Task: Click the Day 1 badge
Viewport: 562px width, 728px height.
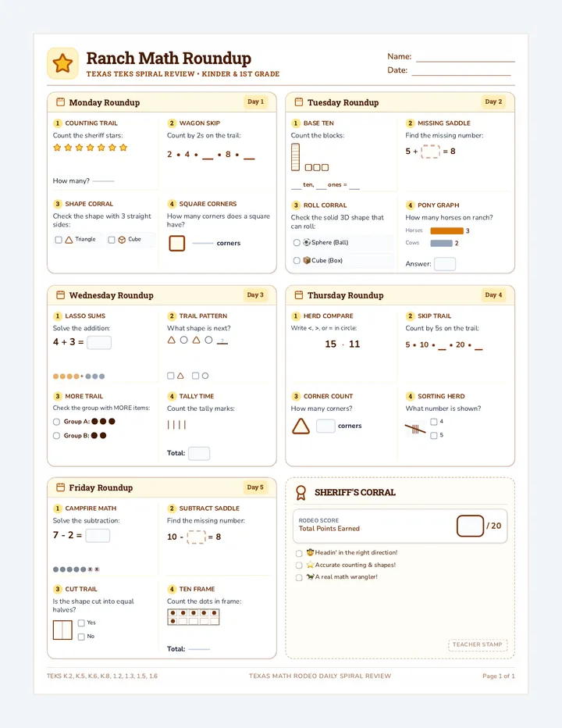Action: pos(255,102)
